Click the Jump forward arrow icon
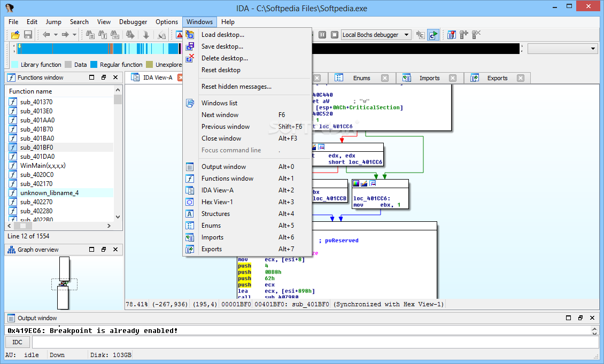 coord(65,35)
